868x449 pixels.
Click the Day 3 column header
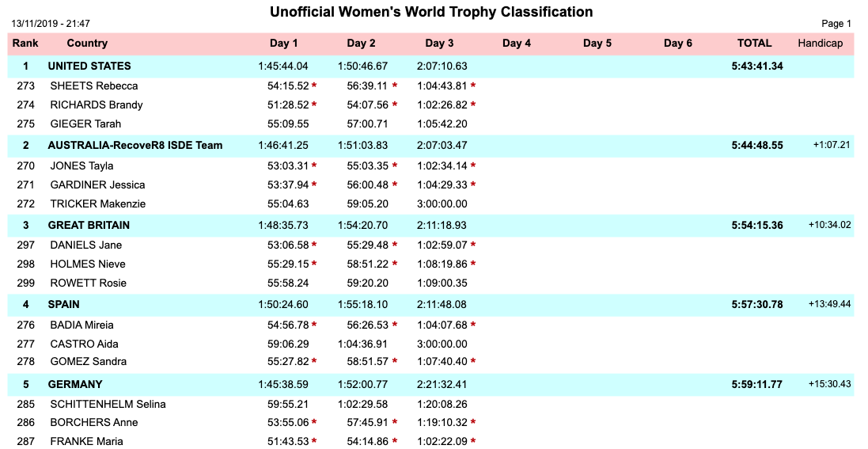(439, 44)
